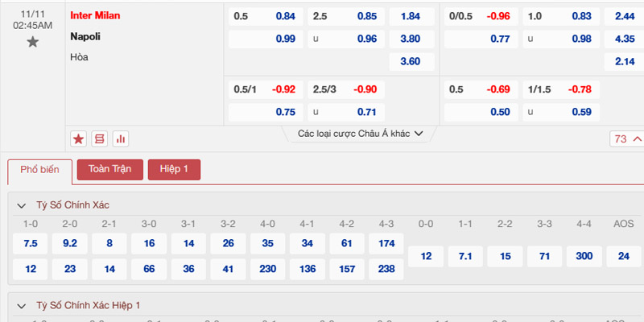
Task: Pick the 7.5 odds for 1-0 score
Action: pos(31,244)
